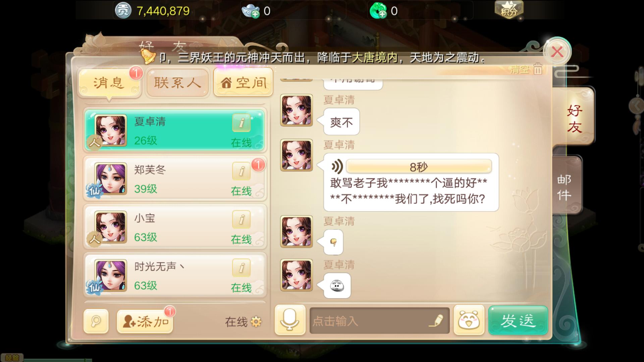This screenshot has height=362, width=644.
Task: Switch to the 空间 tab
Action: tap(243, 82)
